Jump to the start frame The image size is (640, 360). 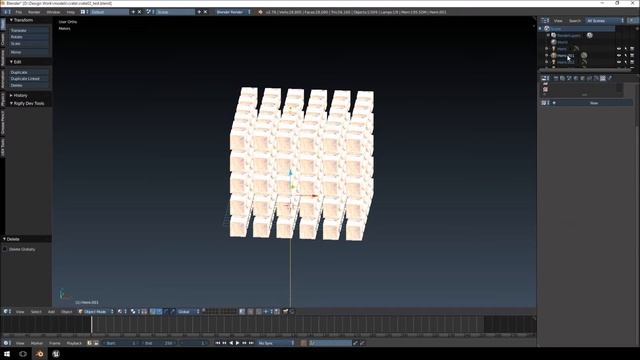point(218,343)
